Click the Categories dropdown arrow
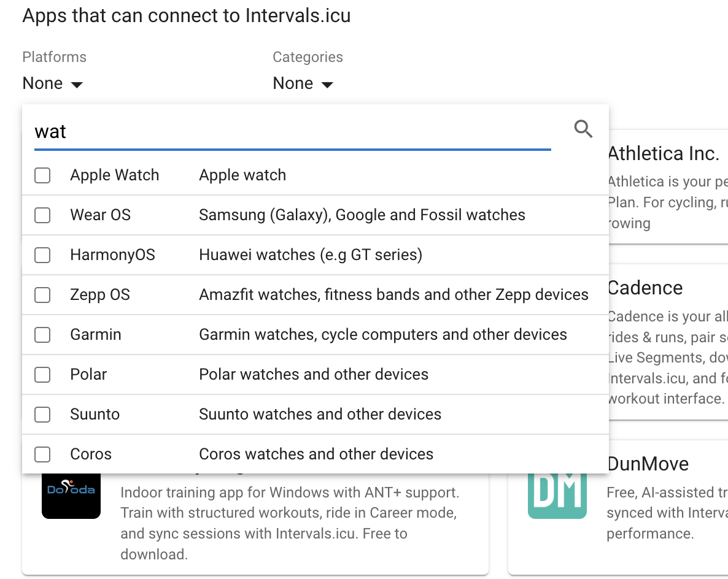This screenshot has width=728, height=579. [x=327, y=85]
